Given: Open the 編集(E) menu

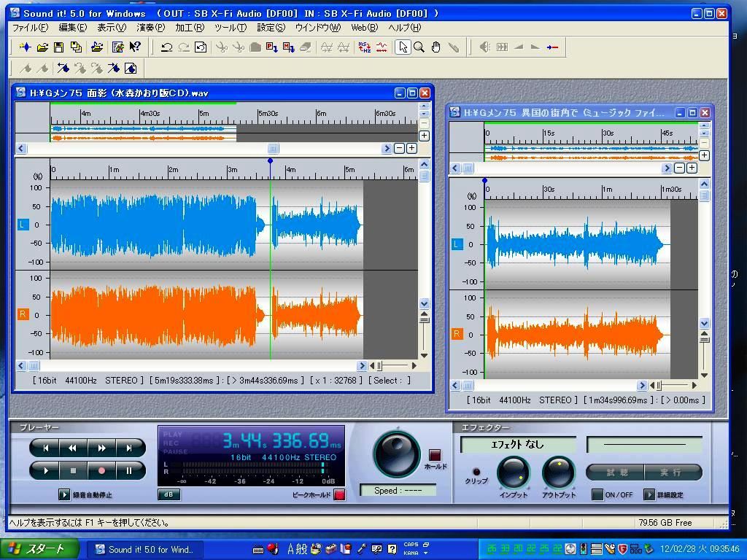Looking at the screenshot, I should click(x=72, y=28).
